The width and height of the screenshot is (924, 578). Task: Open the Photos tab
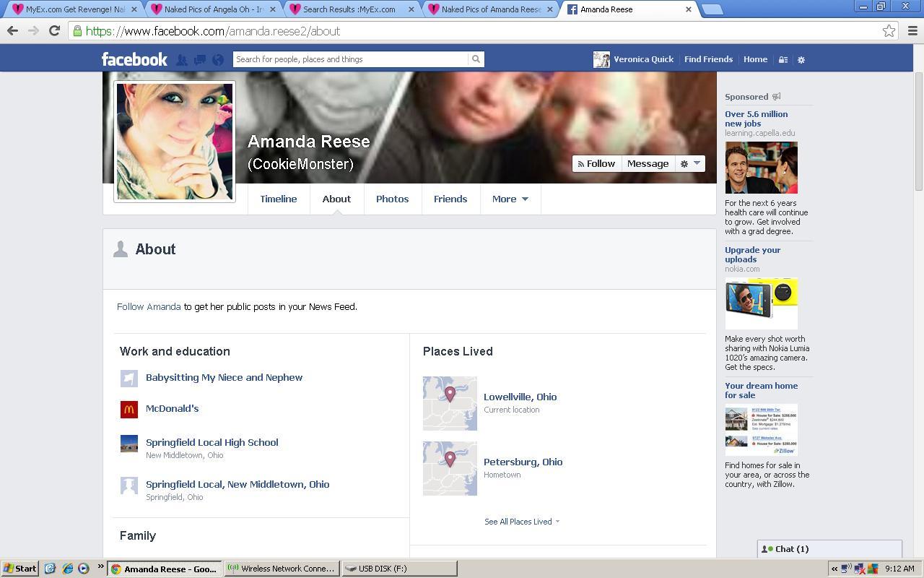click(392, 199)
